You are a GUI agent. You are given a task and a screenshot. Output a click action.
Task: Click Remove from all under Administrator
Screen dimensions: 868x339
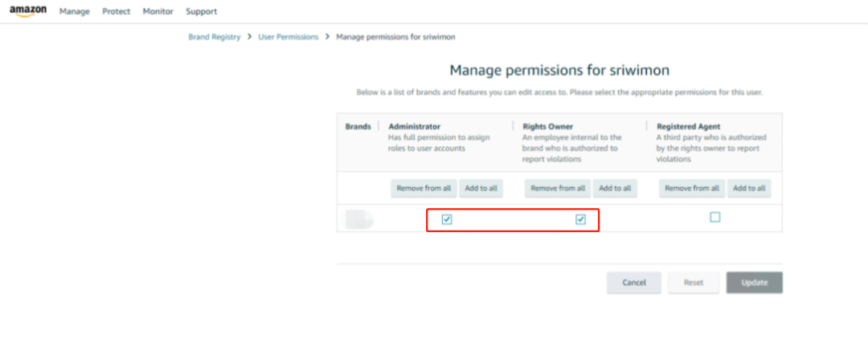(x=424, y=188)
